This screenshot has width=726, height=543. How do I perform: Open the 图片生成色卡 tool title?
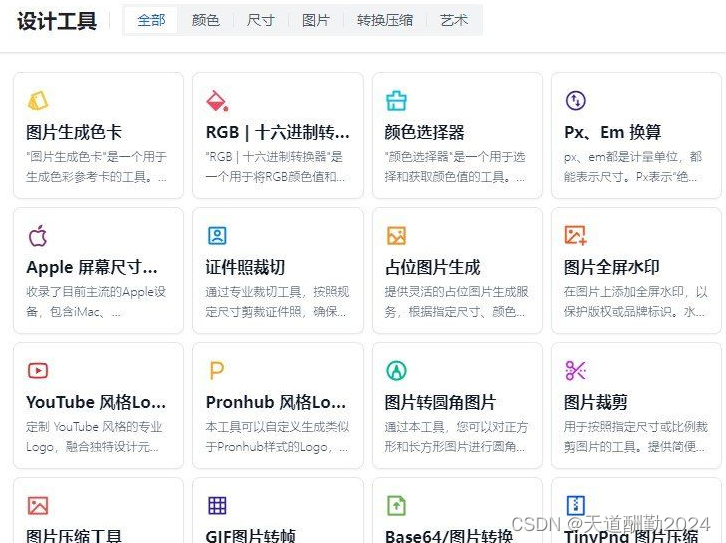74,132
